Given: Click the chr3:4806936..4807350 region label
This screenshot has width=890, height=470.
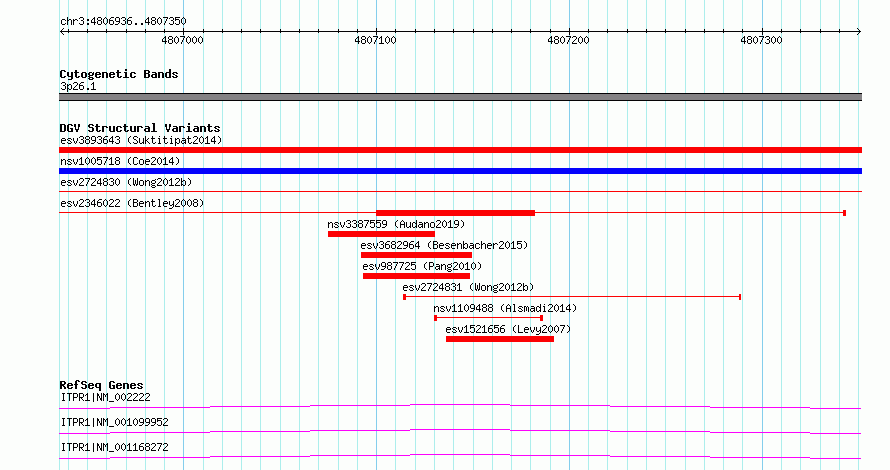Looking at the screenshot, I should (123, 21).
